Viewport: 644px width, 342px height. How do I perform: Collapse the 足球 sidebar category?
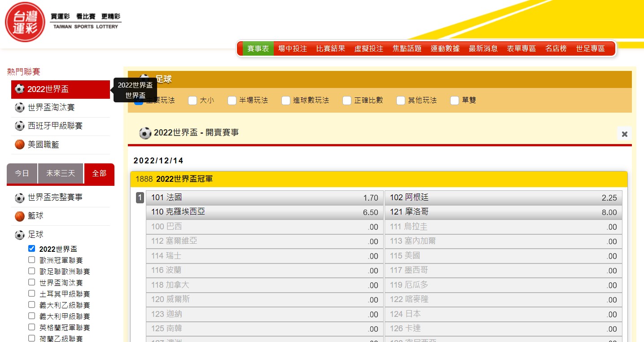pyautogui.click(x=36, y=235)
